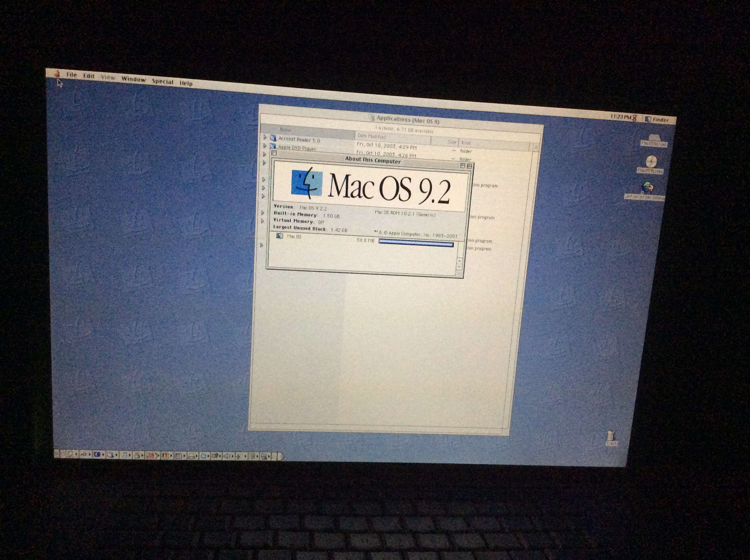Open the music note Control Strip module
Screen dimensions: 750x560
(126, 455)
